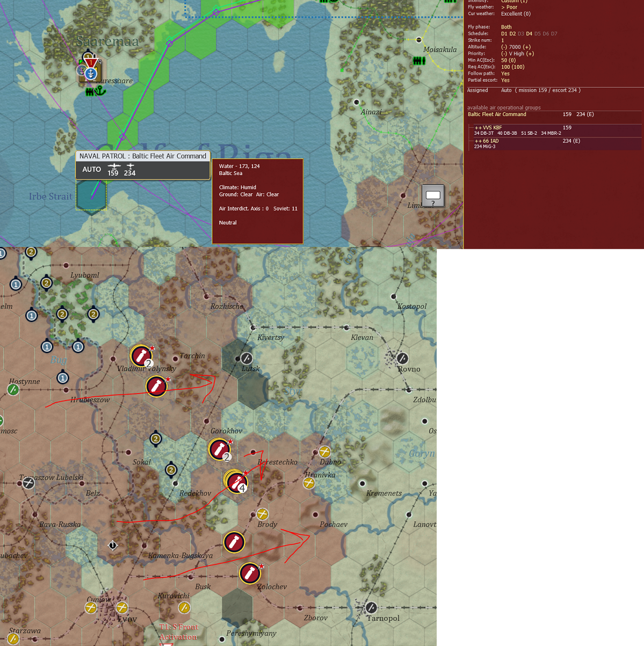Enable D7 in the Schedule row
This screenshot has height=646, width=644.
554,34
